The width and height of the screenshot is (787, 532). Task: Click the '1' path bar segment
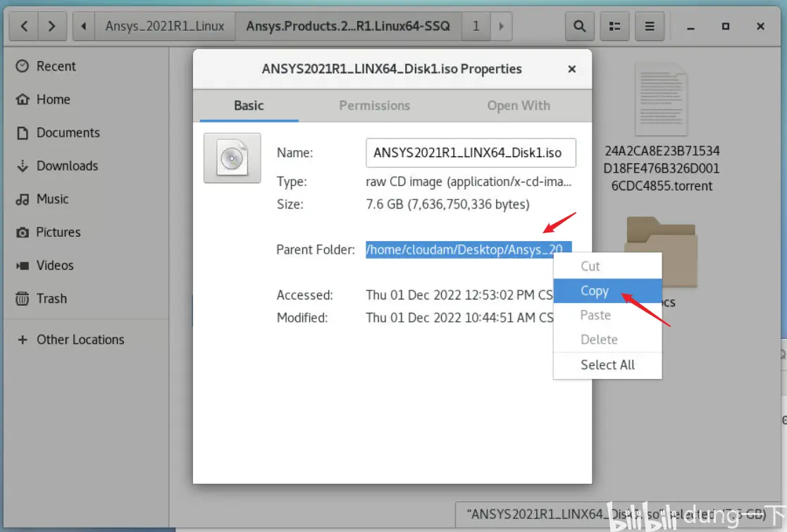click(x=476, y=26)
